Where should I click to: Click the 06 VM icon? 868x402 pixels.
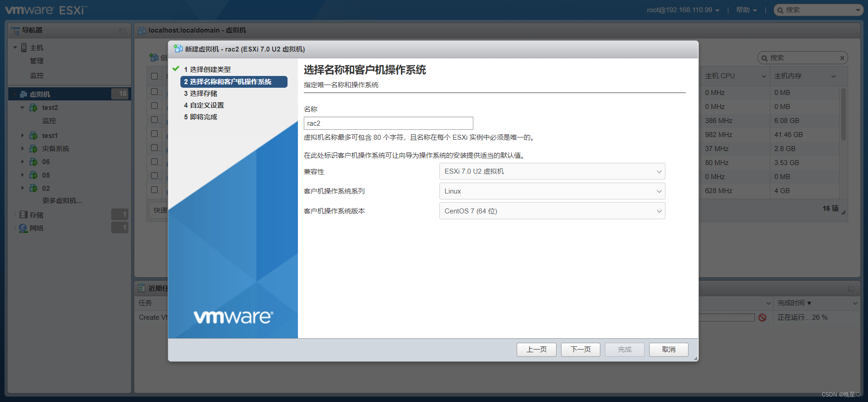(x=33, y=162)
